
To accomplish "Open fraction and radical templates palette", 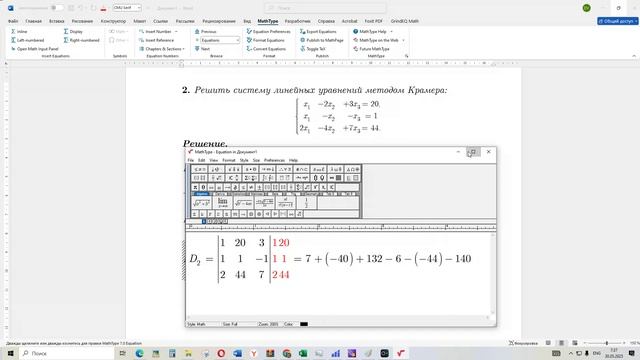I will [216, 178].
